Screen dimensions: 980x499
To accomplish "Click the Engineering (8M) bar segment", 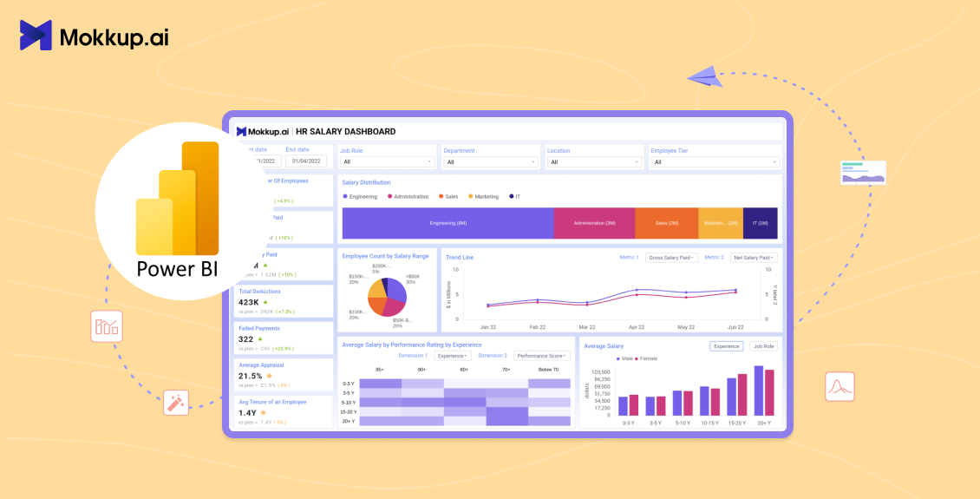I will [448, 223].
